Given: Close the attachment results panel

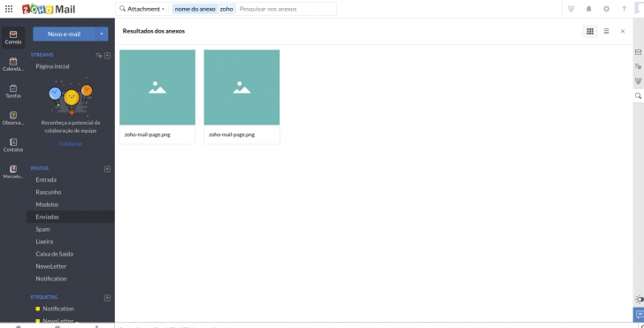Looking at the screenshot, I should pyautogui.click(x=623, y=31).
